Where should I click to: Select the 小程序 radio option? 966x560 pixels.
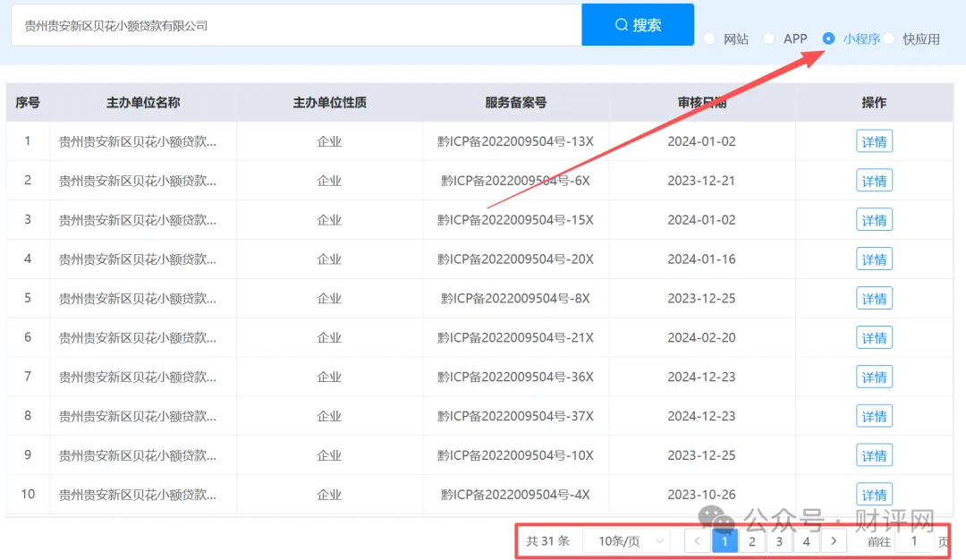pos(828,38)
